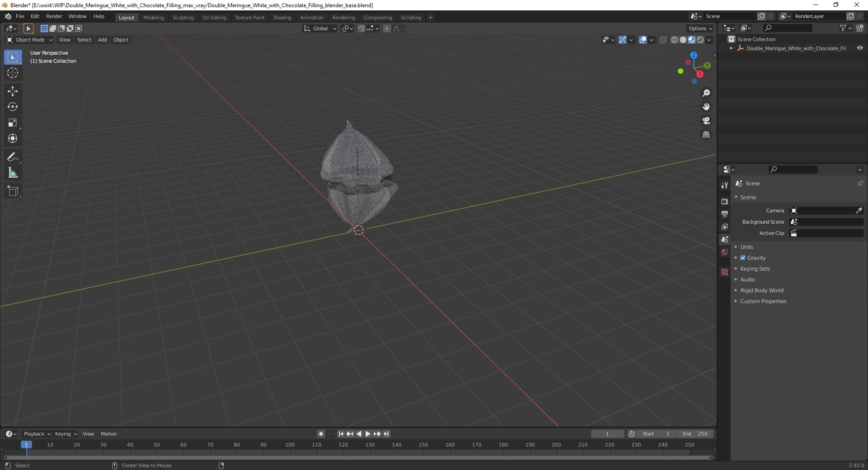Hide the Double_Meringue collection with eye icon

(x=860, y=48)
